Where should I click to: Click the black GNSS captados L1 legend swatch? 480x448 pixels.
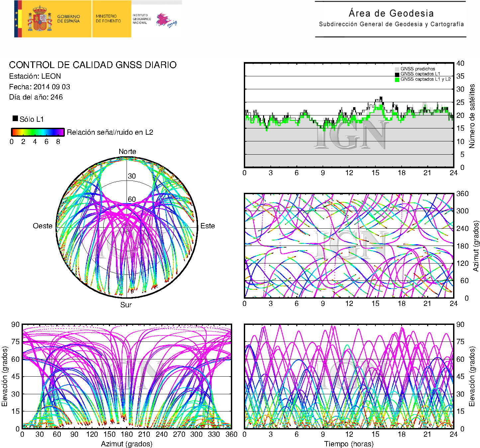[x=397, y=74]
